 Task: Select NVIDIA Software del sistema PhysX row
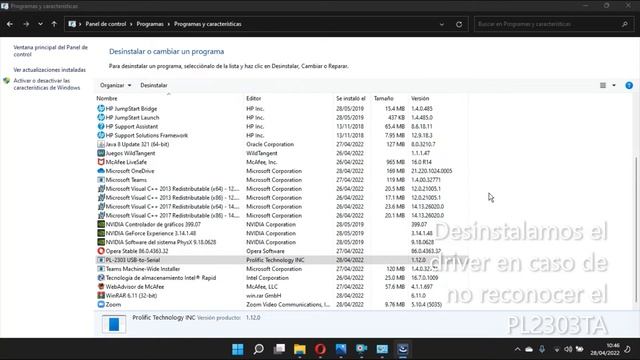point(281,242)
